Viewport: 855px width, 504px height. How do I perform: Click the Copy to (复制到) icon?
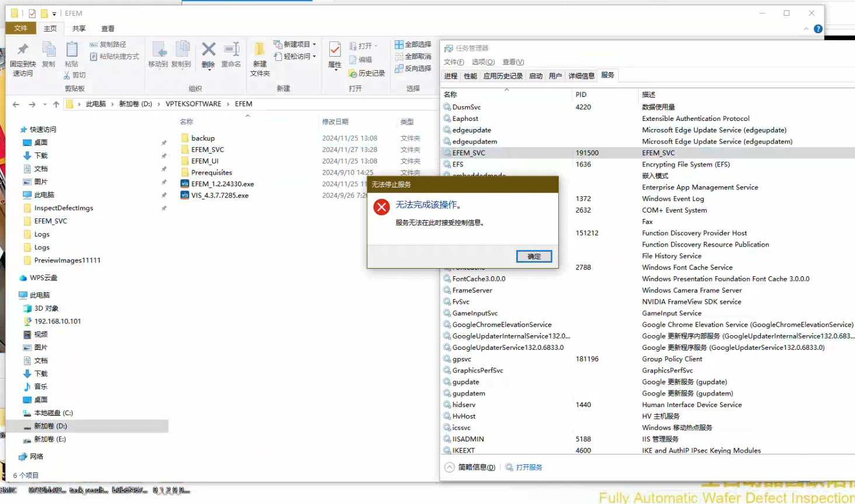pyautogui.click(x=182, y=50)
